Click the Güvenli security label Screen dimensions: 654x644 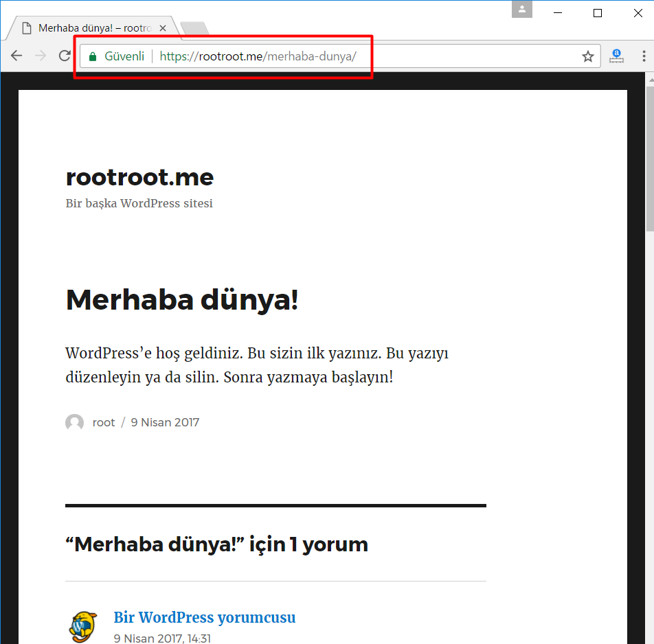(x=124, y=56)
